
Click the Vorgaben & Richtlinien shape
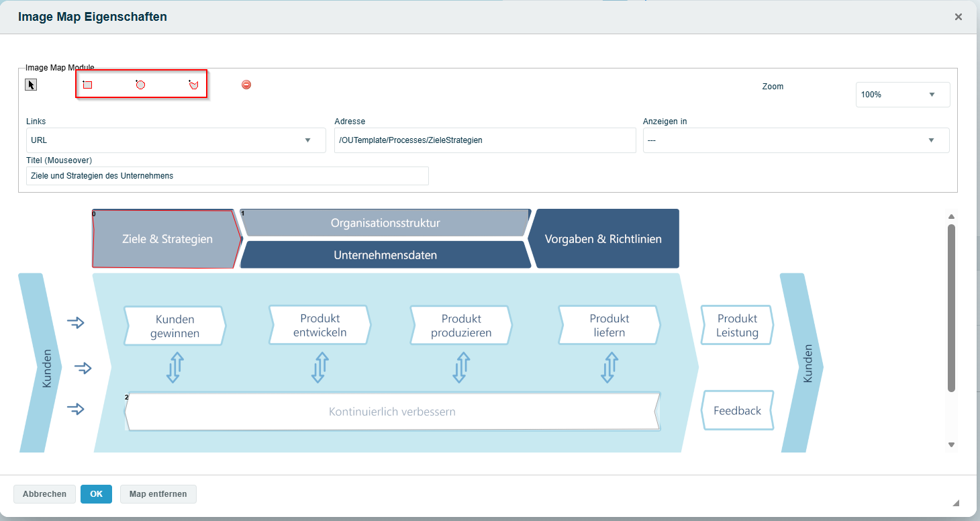pos(603,239)
